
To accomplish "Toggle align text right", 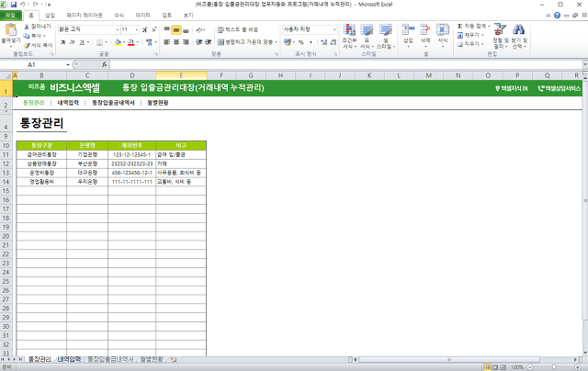I will [x=186, y=42].
